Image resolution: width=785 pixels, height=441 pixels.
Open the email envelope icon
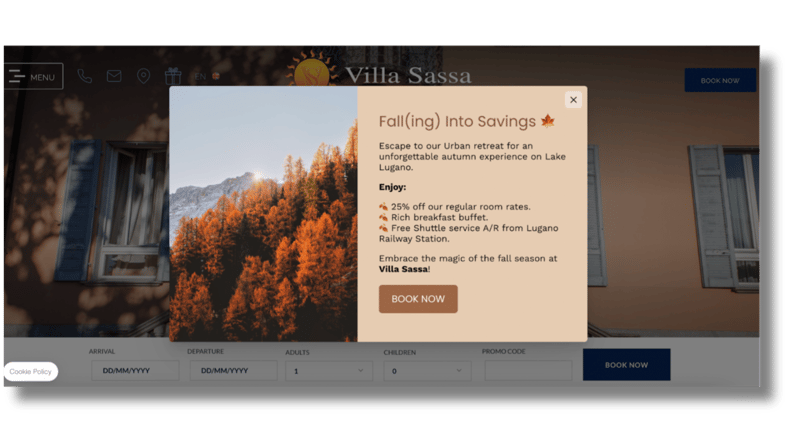[x=114, y=76]
